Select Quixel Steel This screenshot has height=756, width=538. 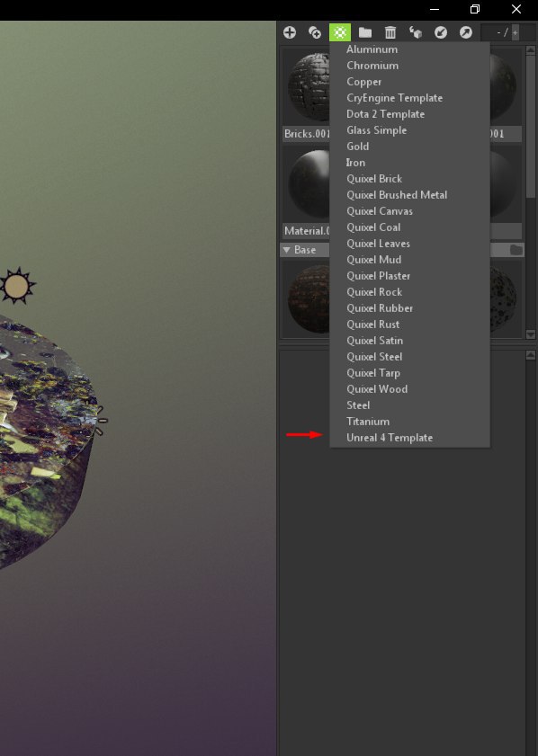374,357
